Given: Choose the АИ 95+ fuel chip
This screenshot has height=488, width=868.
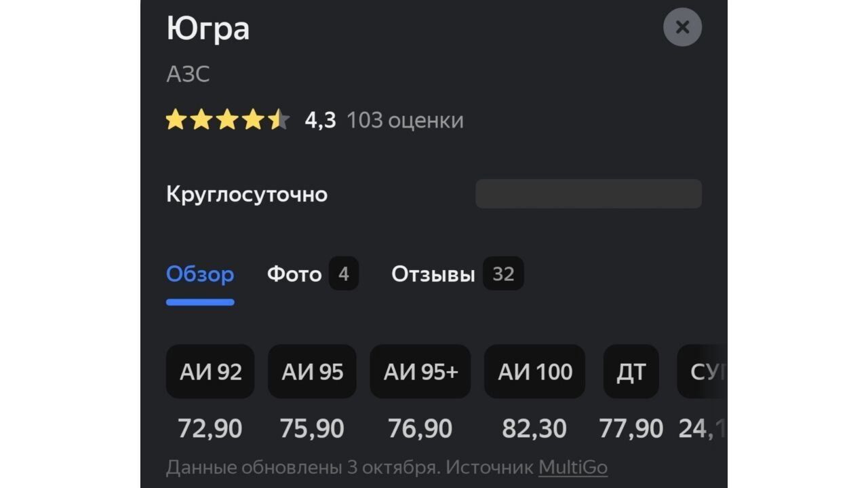Looking at the screenshot, I should click(420, 372).
